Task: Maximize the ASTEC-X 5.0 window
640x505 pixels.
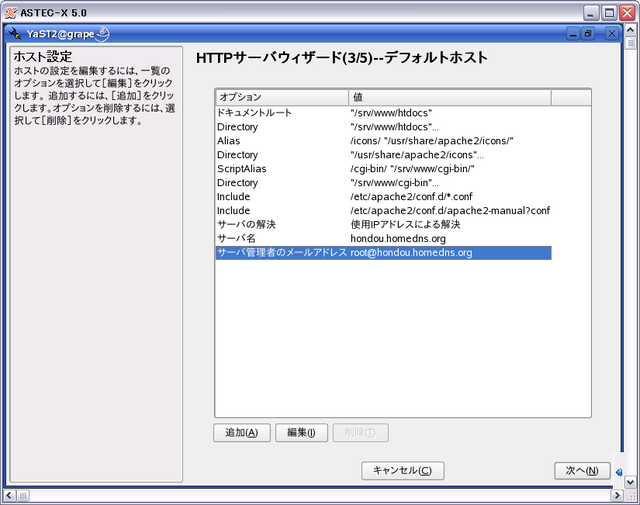Action: (609, 13)
